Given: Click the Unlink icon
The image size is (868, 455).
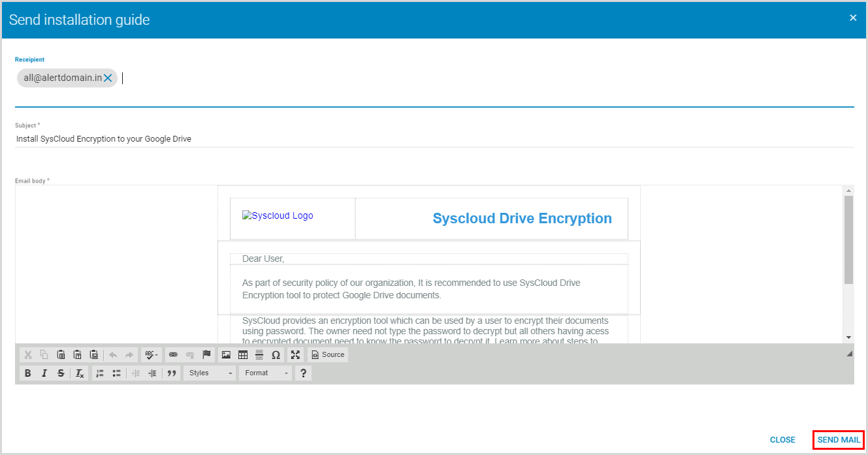Looking at the screenshot, I should click(190, 354).
